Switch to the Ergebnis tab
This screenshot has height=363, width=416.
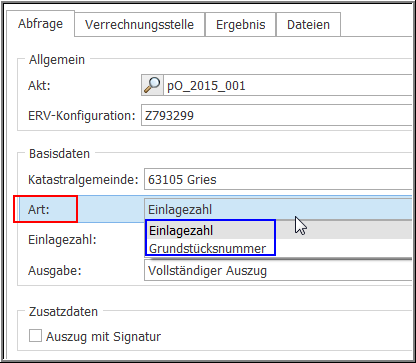[x=240, y=25]
